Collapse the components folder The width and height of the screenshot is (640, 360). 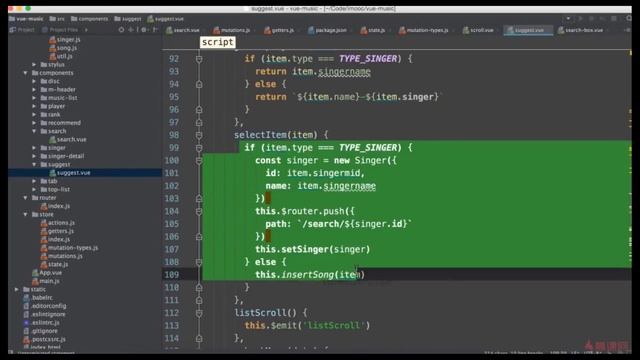[26, 73]
